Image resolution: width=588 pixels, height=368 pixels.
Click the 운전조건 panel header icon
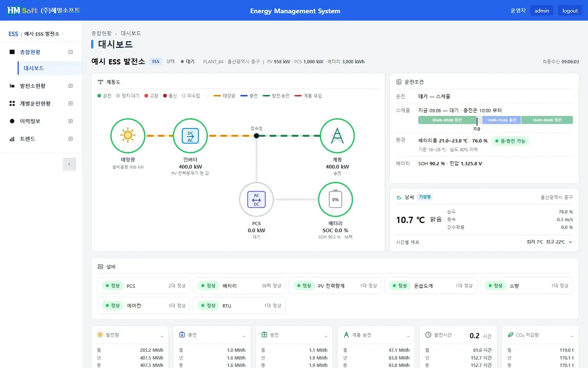pyautogui.click(x=399, y=82)
